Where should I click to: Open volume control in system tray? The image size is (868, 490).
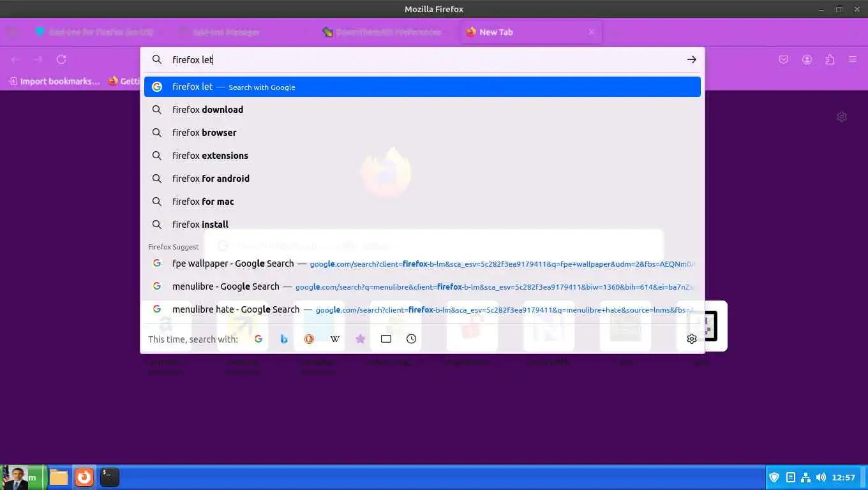tap(821, 477)
